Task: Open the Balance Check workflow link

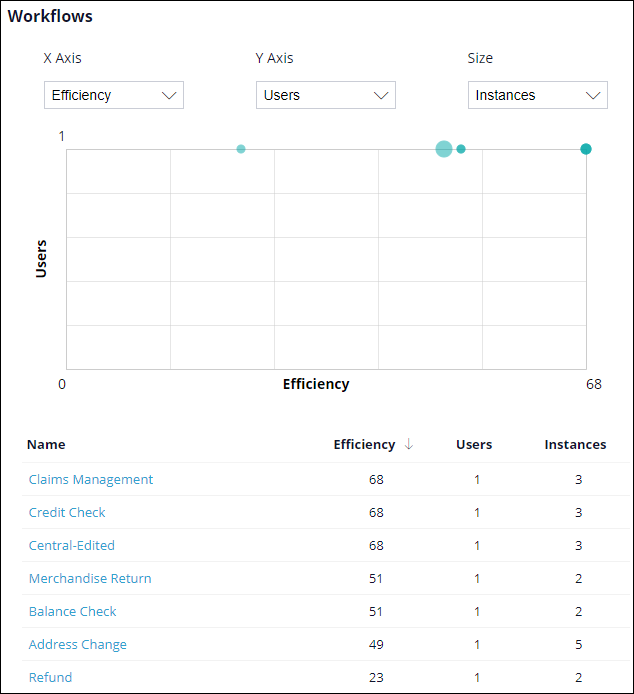Action: (73, 611)
